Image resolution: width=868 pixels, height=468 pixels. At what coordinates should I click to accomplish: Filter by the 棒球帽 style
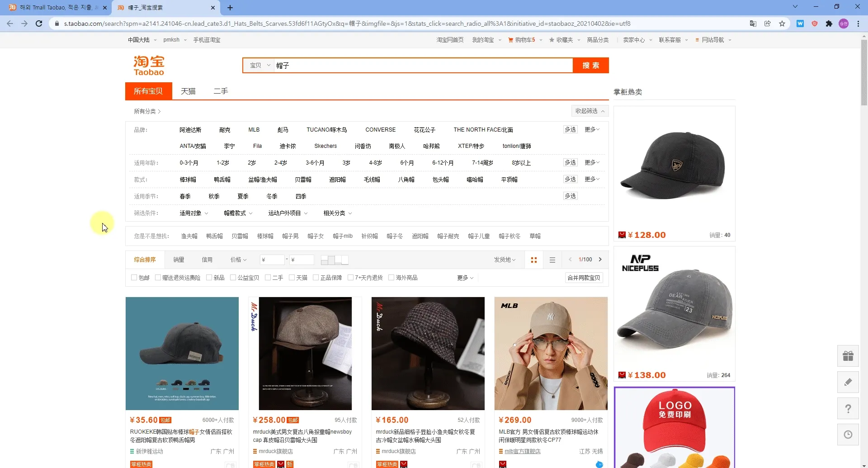(188, 180)
